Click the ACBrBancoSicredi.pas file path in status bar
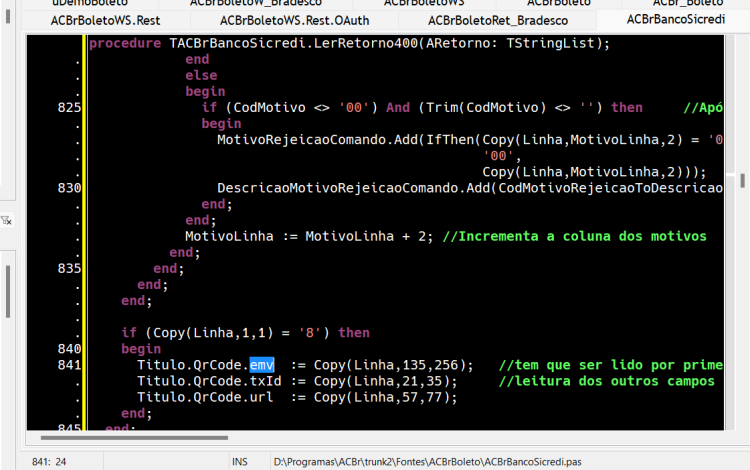Image resolution: width=750 pixels, height=470 pixels. coord(427,462)
